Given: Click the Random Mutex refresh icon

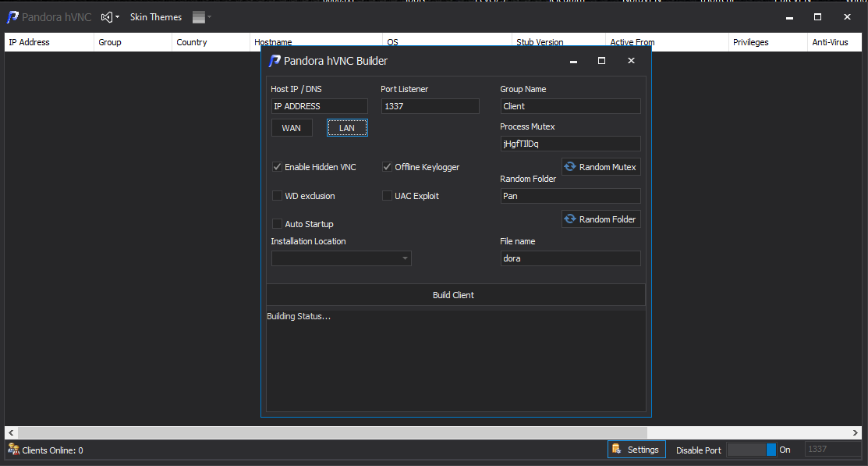Looking at the screenshot, I should [570, 166].
